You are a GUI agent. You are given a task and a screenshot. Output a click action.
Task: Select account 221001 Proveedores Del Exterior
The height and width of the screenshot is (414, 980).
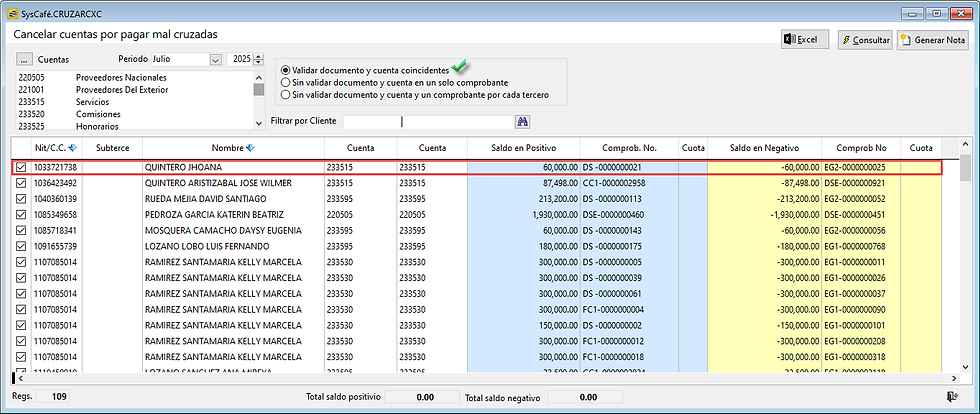pyautogui.click(x=134, y=89)
